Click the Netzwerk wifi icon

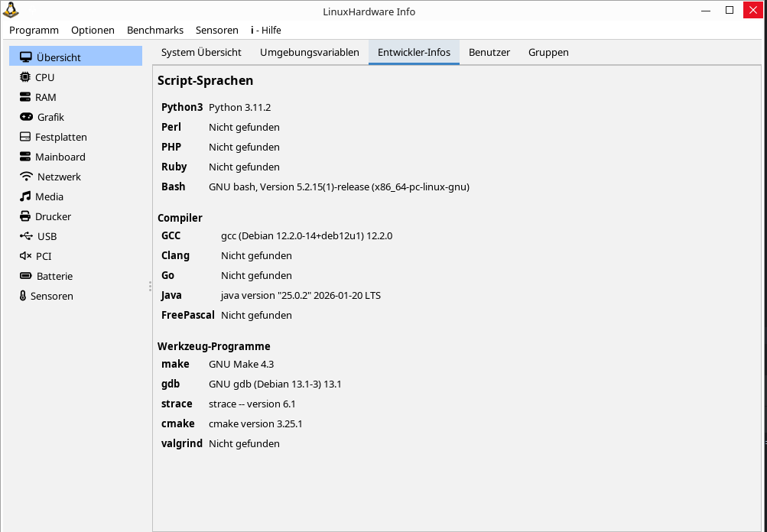click(26, 177)
